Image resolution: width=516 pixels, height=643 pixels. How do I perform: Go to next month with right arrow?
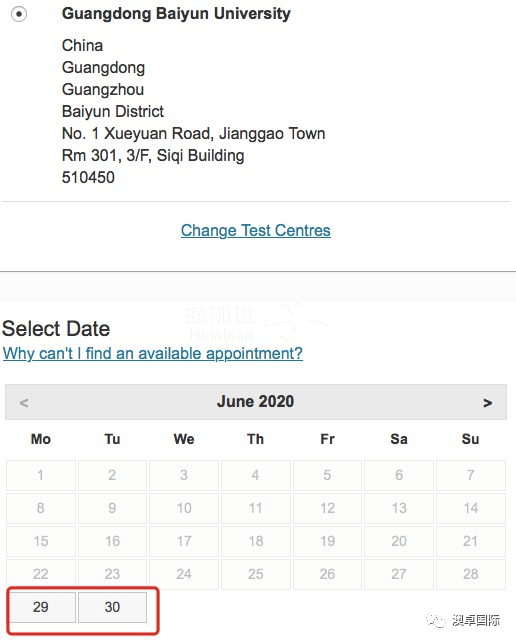(x=487, y=403)
